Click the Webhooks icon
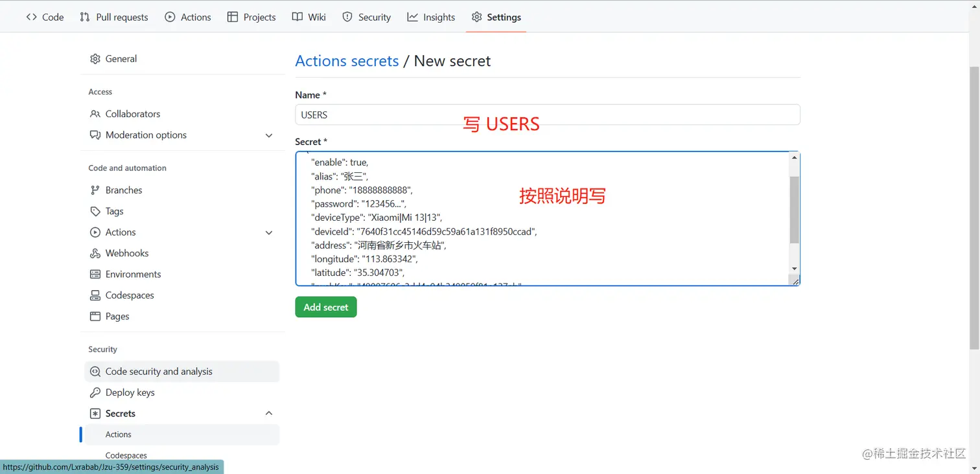Image resolution: width=980 pixels, height=474 pixels. click(95, 254)
